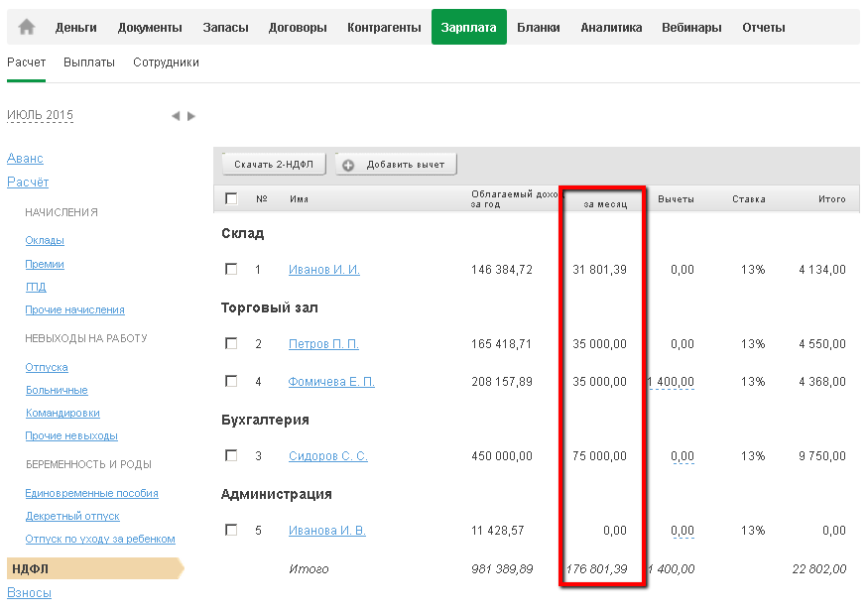Open the Премии section
The height and width of the screenshot is (612, 868).
45,264
